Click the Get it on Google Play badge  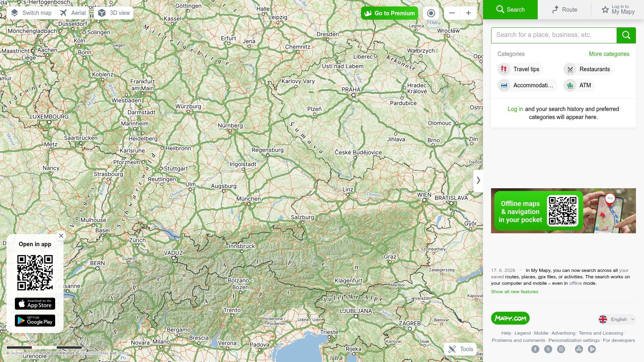click(x=35, y=321)
